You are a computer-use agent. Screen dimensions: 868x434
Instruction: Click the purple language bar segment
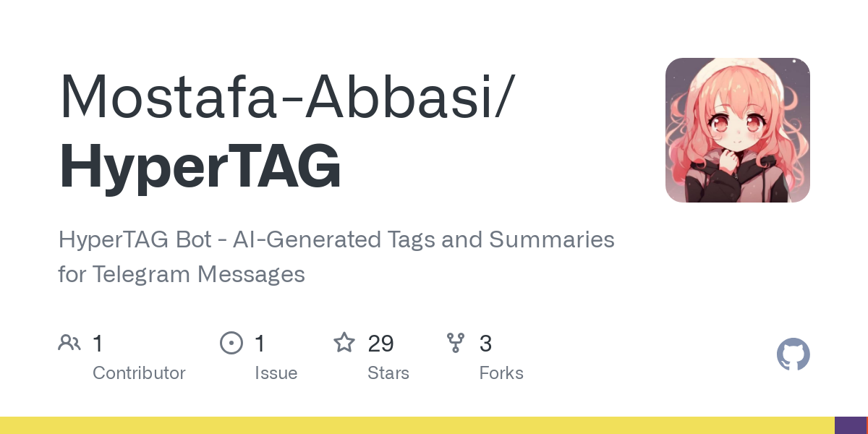[850, 425]
